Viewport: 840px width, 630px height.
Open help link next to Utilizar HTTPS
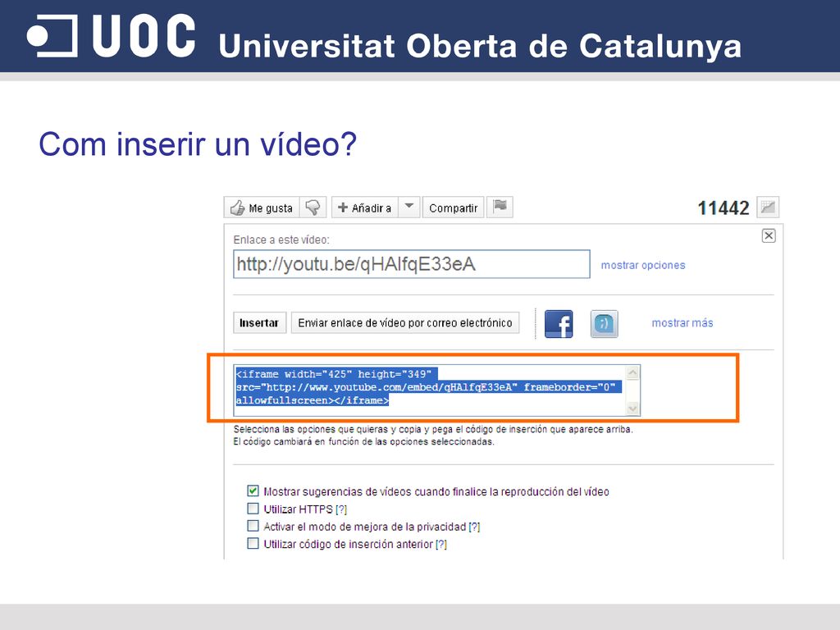(x=341, y=509)
